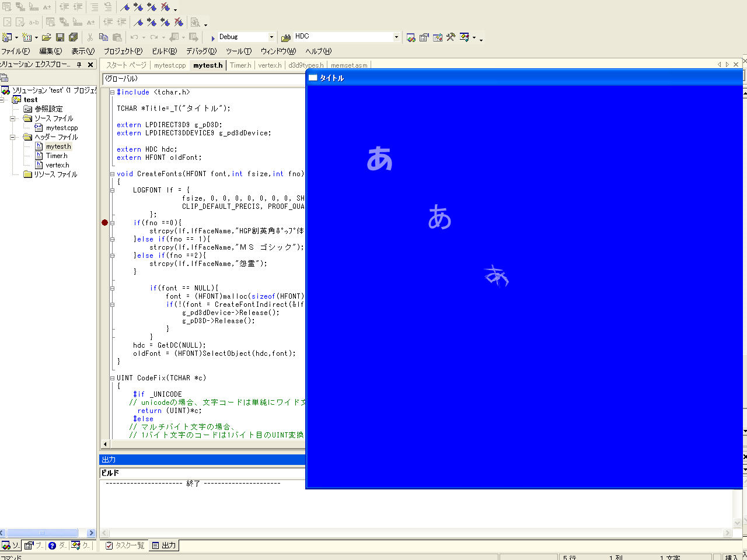Collapse the CodeFix function outline
Viewport: 747px width, 560px height.
[x=113, y=378]
